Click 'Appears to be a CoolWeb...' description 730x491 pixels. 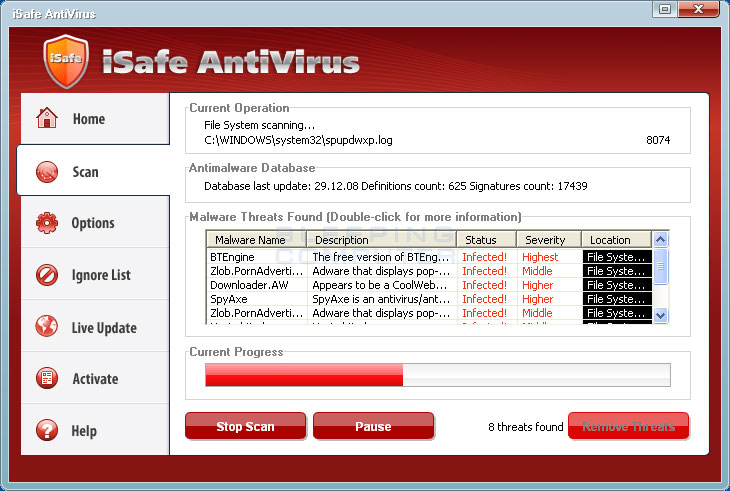tap(380, 285)
